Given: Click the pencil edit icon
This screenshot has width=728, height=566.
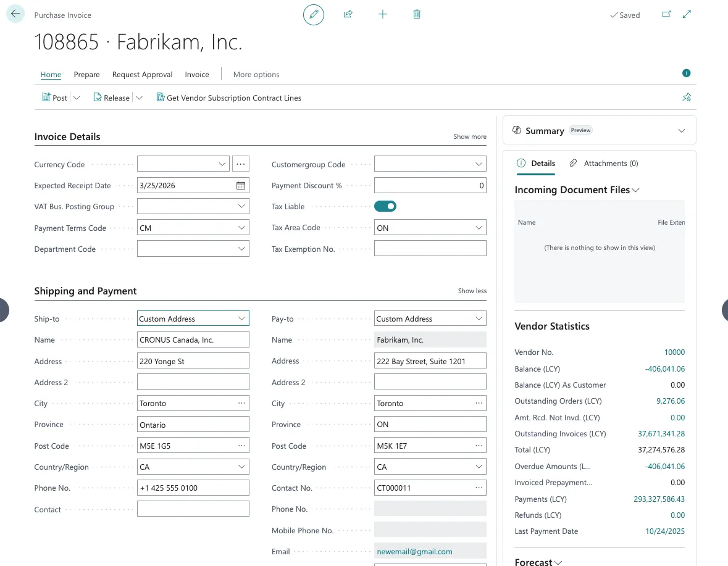Looking at the screenshot, I should [x=314, y=14].
